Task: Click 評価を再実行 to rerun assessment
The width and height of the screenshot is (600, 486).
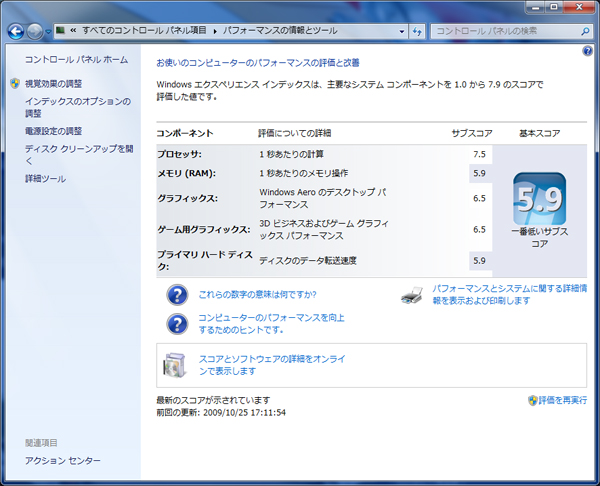Action: pyautogui.click(x=562, y=400)
